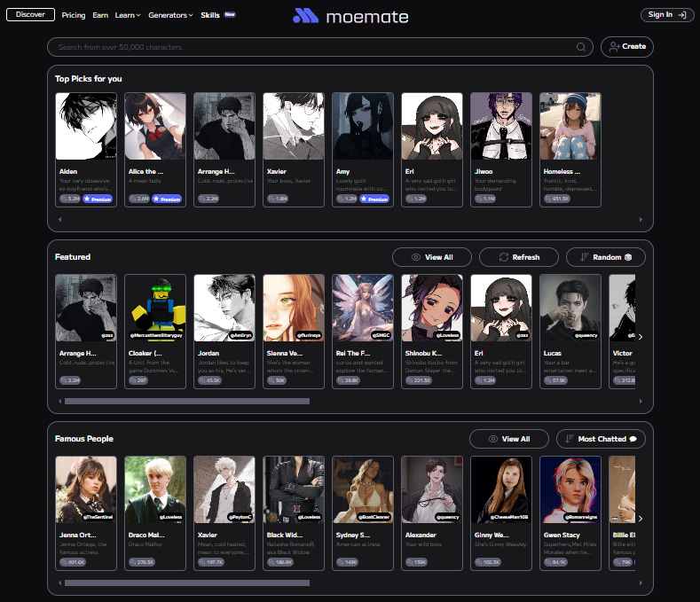Screen dimensions: 700x602
Task: Open Alexander character thumbnail
Action: [x=432, y=489]
